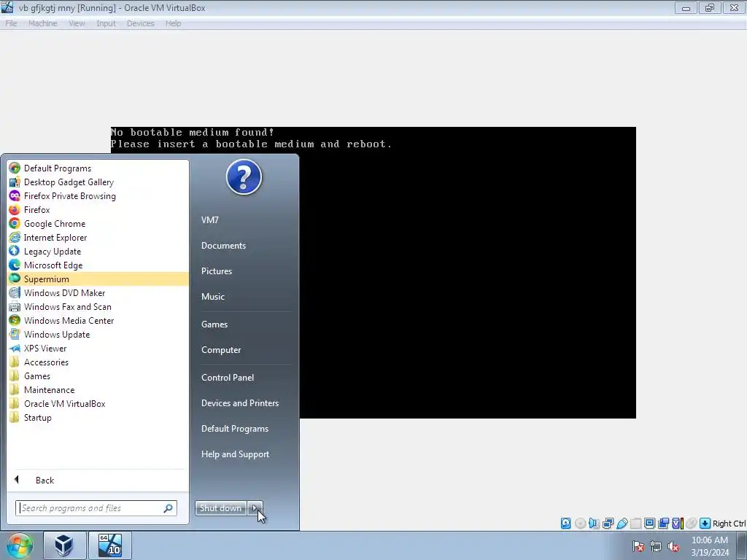The width and height of the screenshot is (747, 560).
Task: Open Pictures from the Start menu
Action: tap(216, 271)
